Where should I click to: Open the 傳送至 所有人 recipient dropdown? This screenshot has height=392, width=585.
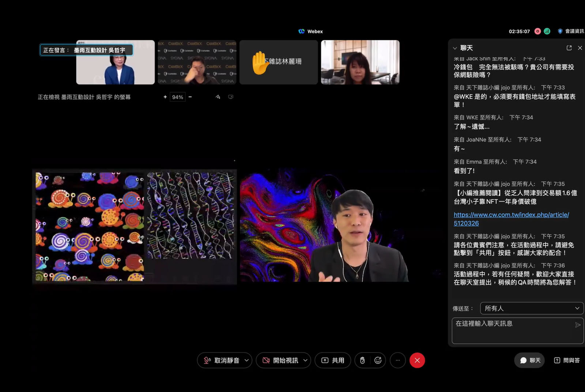coord(532,308)
